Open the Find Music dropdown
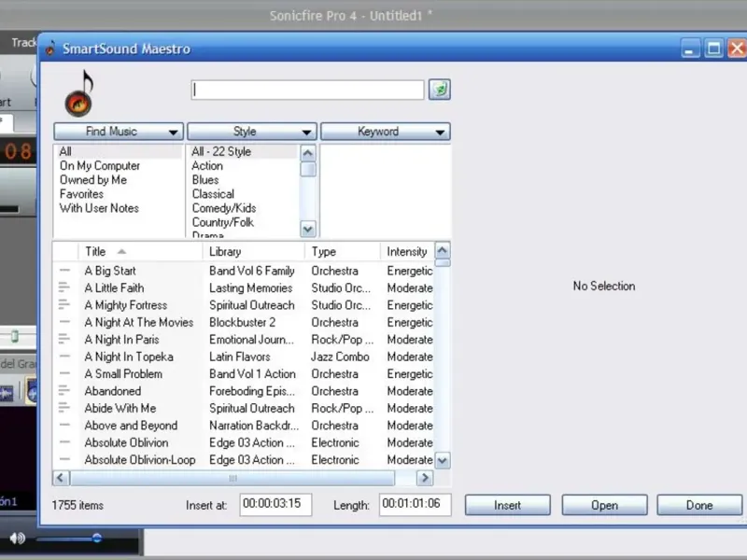The image size is (747, 560). (119, 132)
